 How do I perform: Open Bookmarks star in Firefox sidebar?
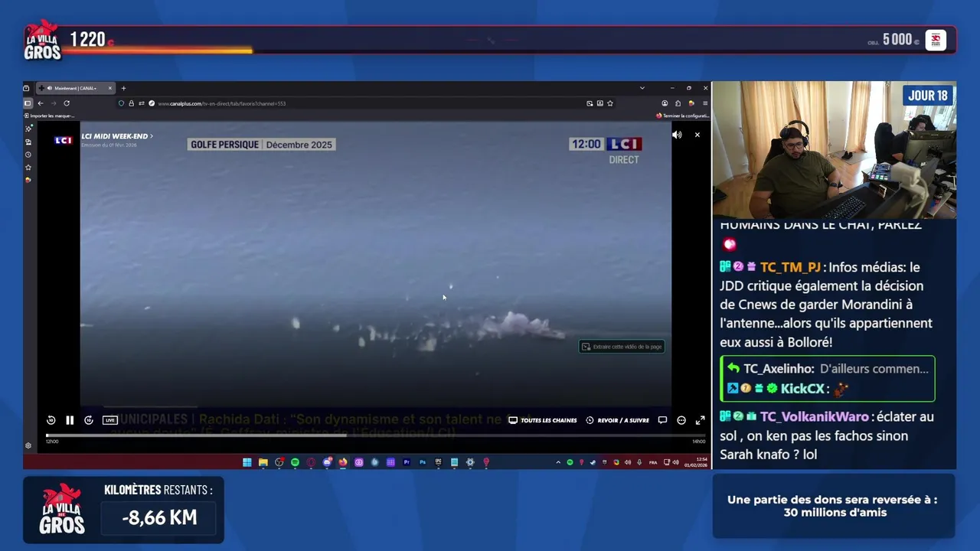pyautogui.click(x=28, y=168)
